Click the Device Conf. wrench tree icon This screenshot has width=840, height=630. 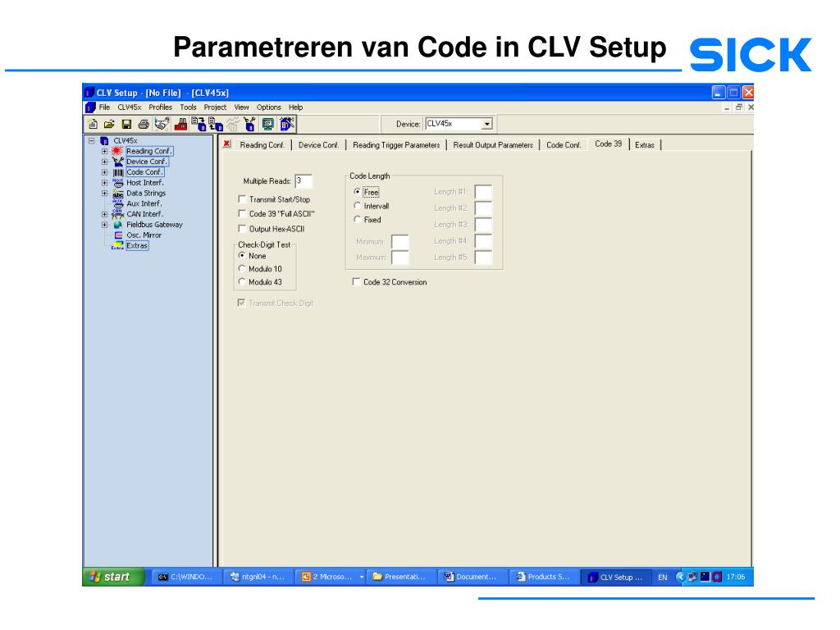(118, 162)
